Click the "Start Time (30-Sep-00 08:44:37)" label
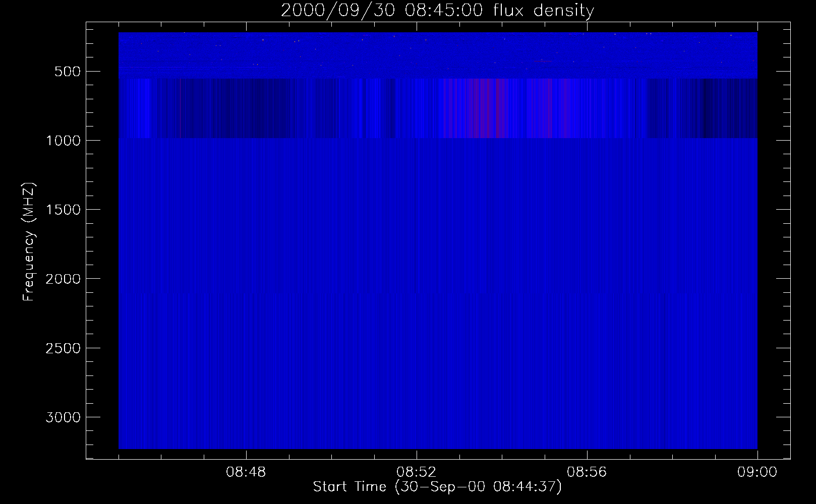Screen dimensions: 816x504 point(437,487)
